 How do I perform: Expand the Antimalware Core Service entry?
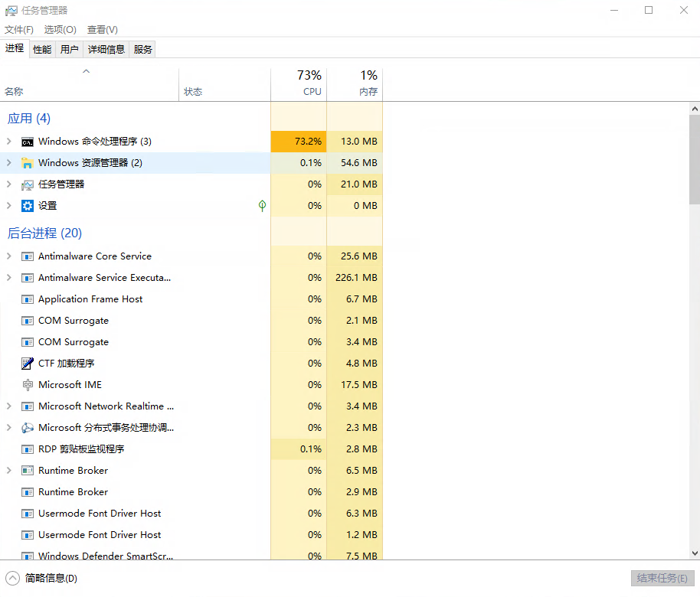coord(9,256)
